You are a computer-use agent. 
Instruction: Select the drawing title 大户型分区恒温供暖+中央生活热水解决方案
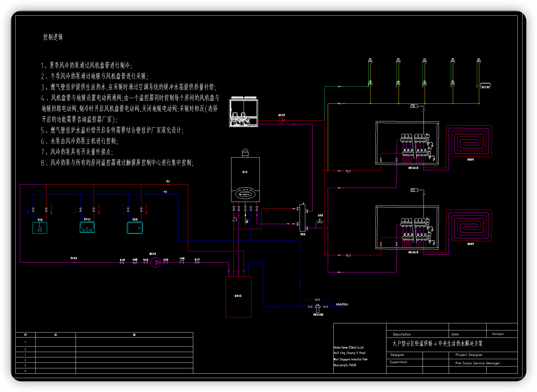pos(437,343)
